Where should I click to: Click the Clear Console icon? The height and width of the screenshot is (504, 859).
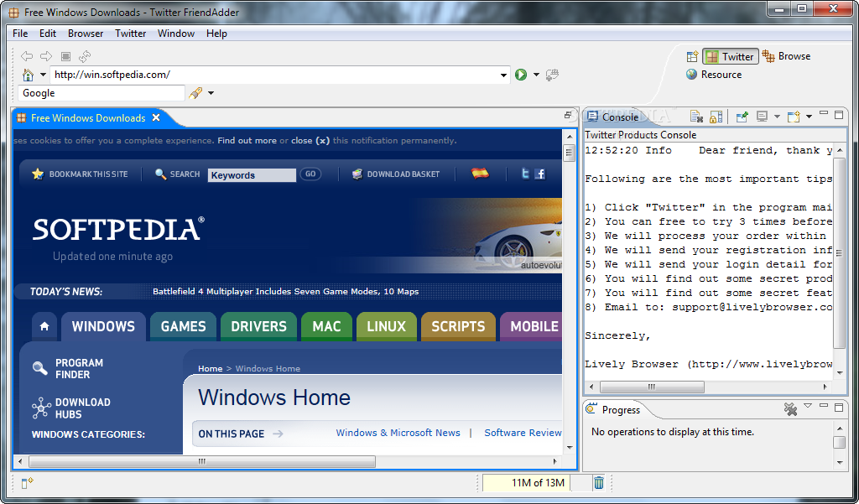pyautogui.click(x=696, y=116)
